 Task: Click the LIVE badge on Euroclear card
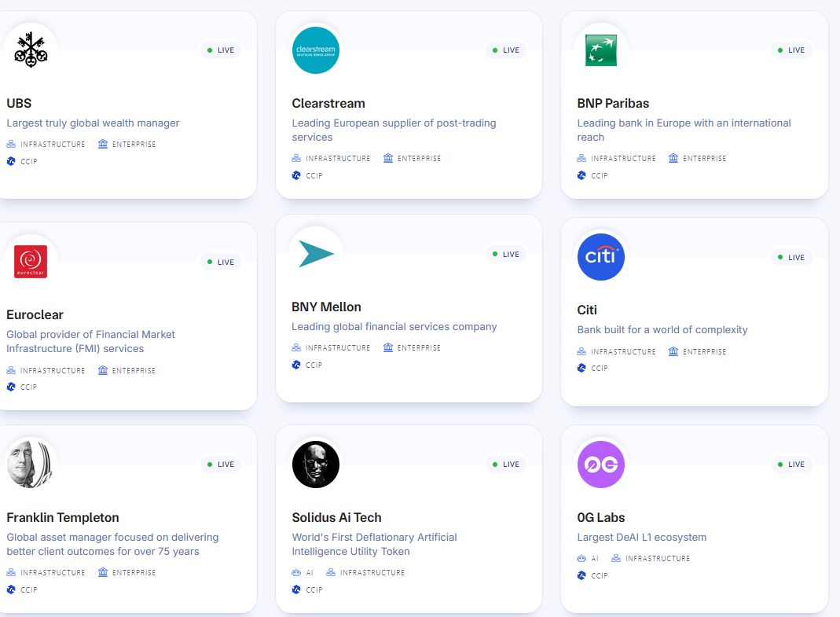221,262
